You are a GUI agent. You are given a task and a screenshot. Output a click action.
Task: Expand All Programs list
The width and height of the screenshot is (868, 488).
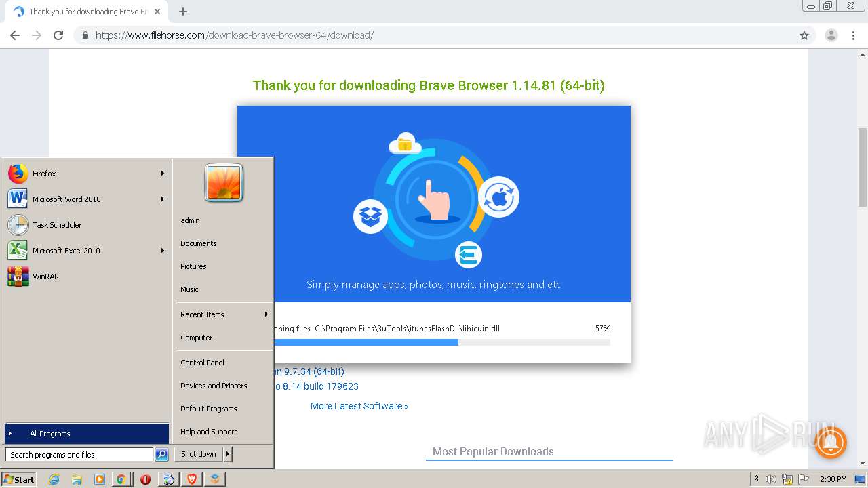[x=87, y=434]
